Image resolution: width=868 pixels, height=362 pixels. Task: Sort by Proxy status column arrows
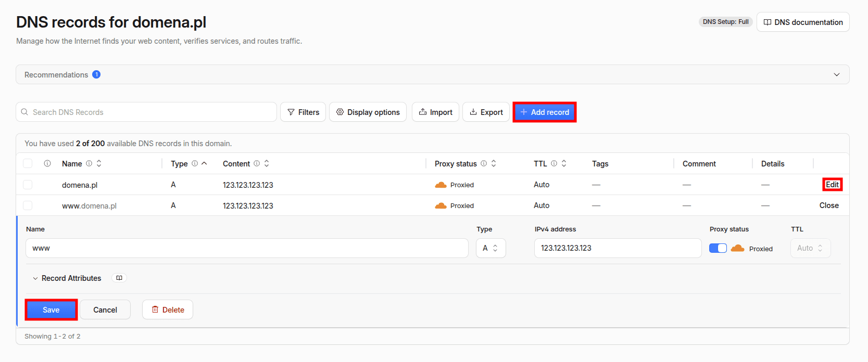494,163
